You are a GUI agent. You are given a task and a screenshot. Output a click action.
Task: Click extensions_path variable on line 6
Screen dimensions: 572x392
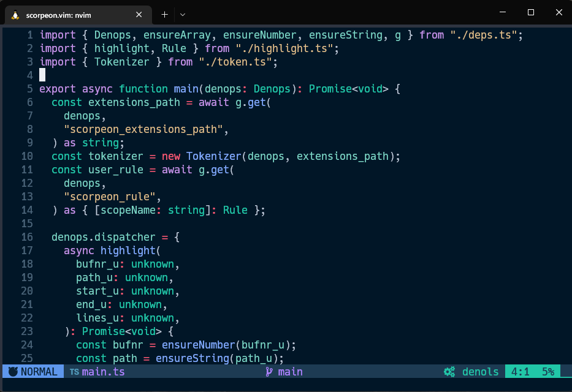coord(134,102)
